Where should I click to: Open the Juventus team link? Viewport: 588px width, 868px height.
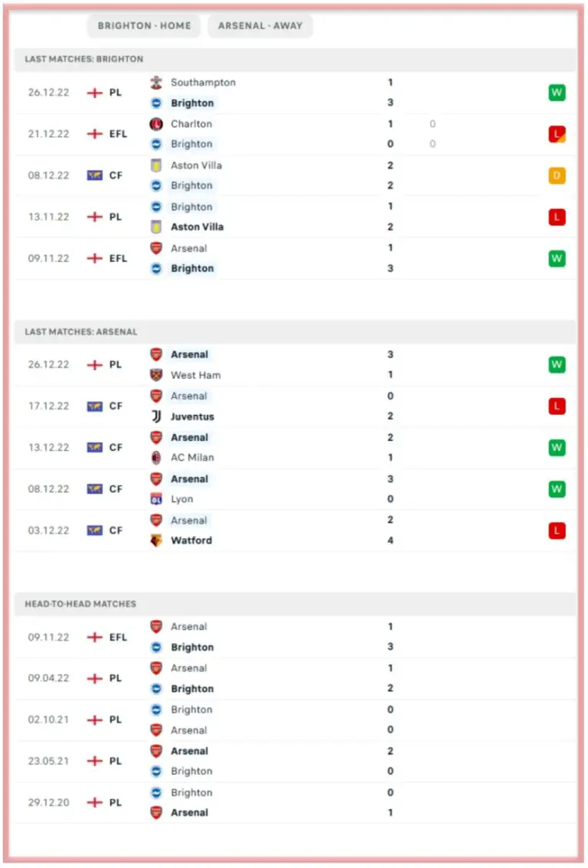coord(192,417)
